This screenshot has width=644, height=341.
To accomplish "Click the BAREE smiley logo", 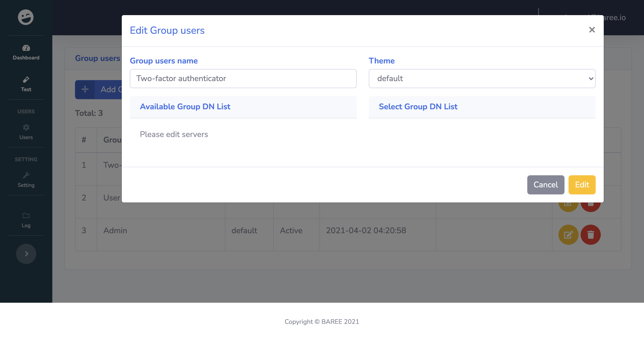I will [26, 17].
